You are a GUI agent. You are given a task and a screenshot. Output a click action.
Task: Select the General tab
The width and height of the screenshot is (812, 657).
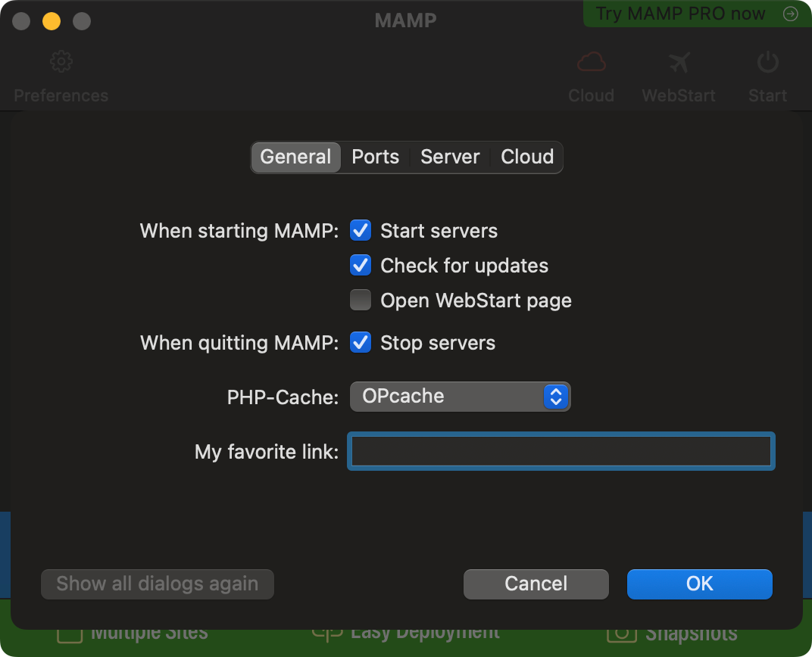point(295,157)
